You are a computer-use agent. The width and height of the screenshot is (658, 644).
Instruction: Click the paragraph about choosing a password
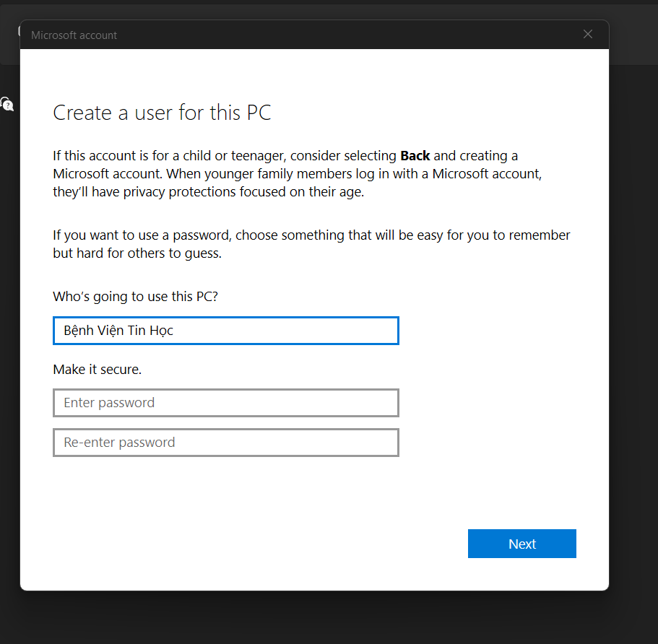point(311,244)
